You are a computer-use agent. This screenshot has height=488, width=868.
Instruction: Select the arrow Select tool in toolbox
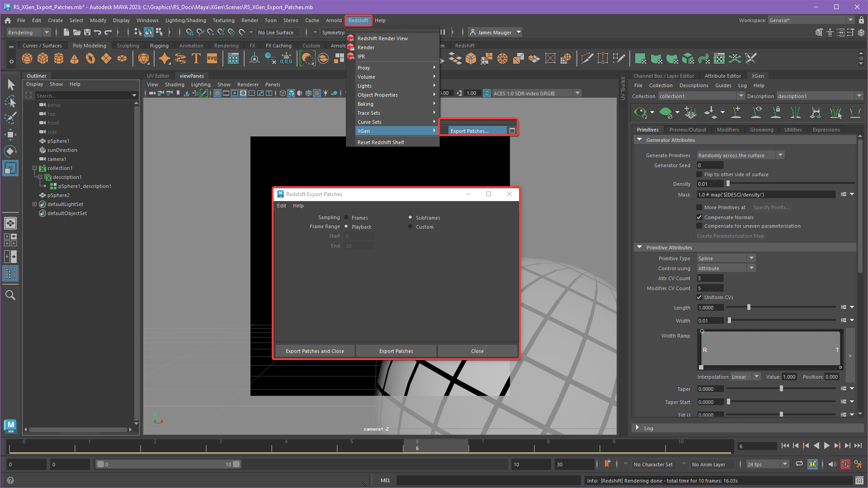[x=11, y=84]
